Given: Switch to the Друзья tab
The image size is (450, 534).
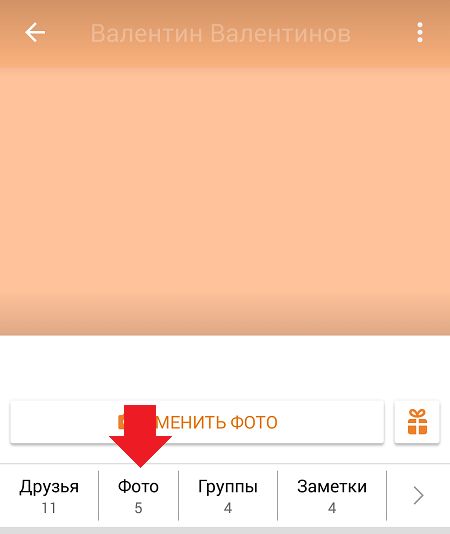Looking at the screenshot, I should click(x=49, y=496).
